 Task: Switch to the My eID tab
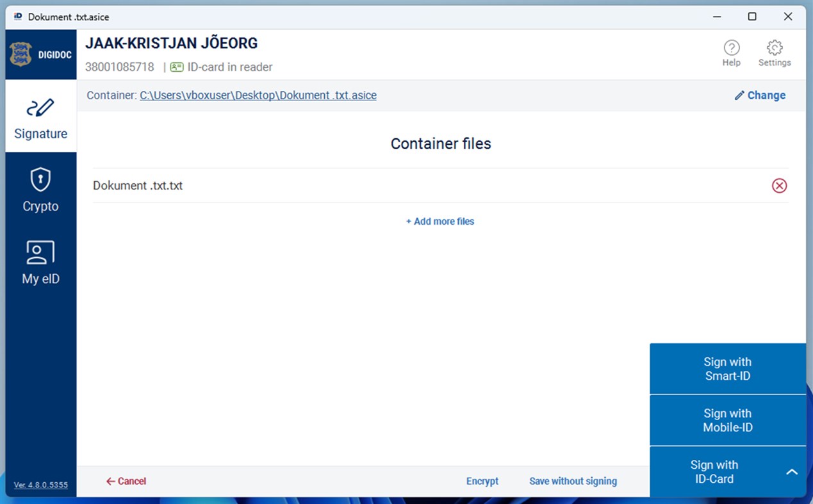(x=41, y=262)
